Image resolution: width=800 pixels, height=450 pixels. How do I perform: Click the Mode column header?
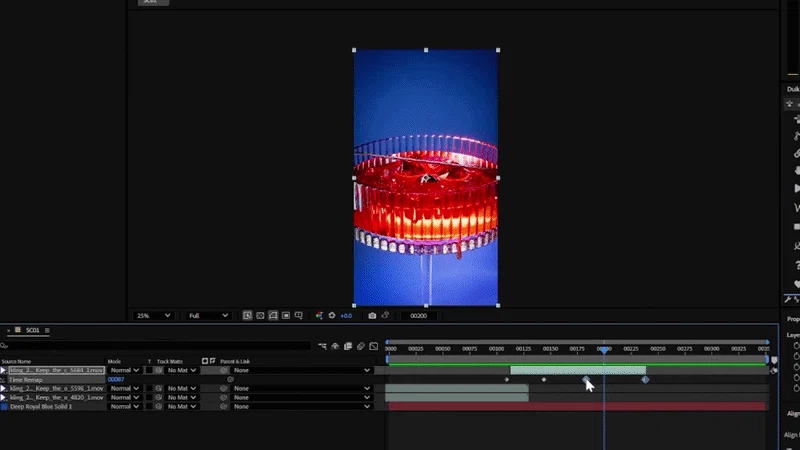click(x=114, y=361)
